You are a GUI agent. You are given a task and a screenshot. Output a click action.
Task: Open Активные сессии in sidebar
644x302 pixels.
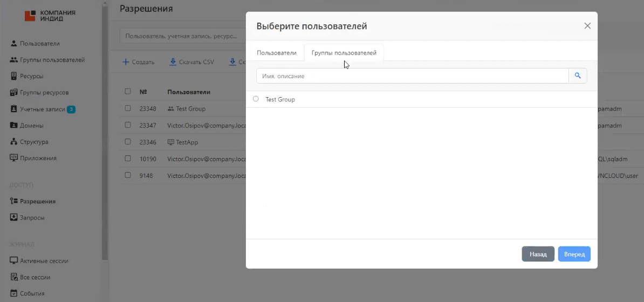[44, 261]
